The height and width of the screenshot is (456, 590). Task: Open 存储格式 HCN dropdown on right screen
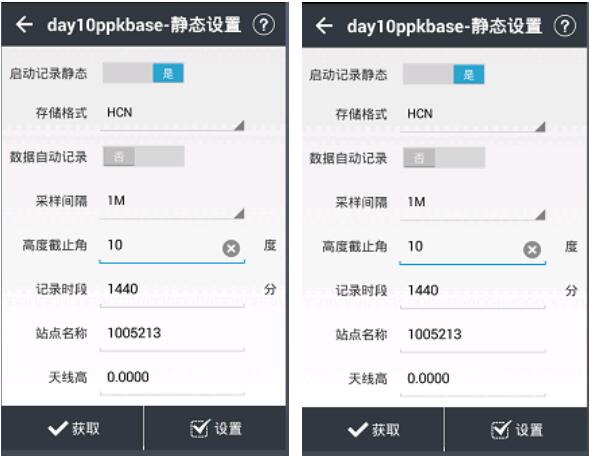(473, 118)
